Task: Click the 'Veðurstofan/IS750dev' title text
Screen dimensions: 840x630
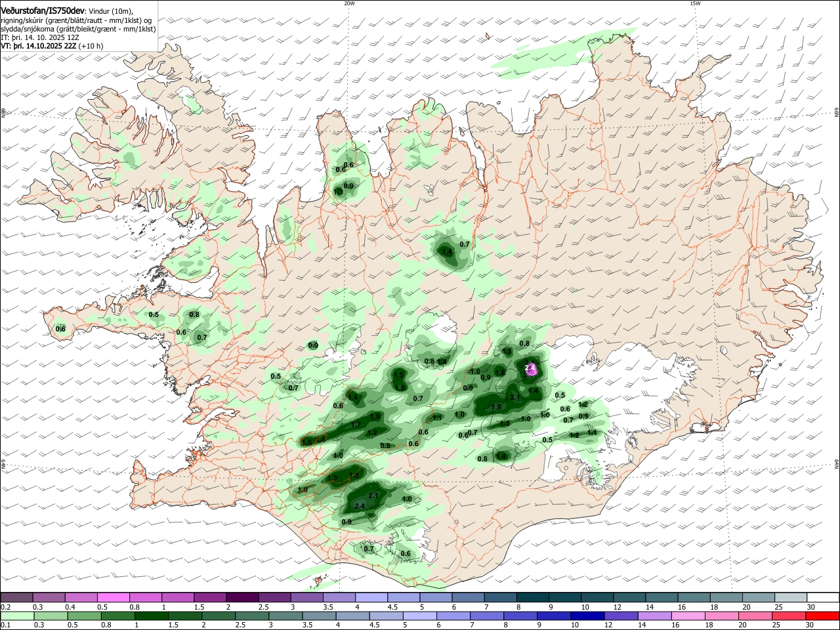Action: [x=43, y=10]
